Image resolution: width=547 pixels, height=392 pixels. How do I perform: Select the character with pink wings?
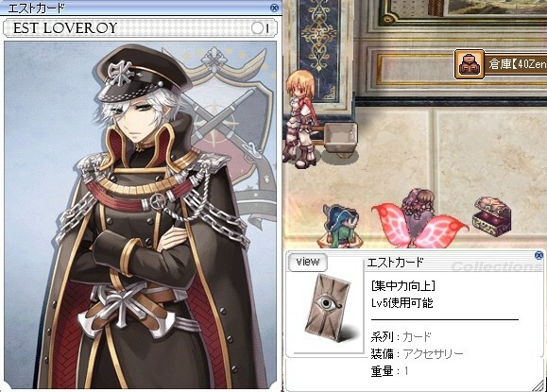pos(420,218)
